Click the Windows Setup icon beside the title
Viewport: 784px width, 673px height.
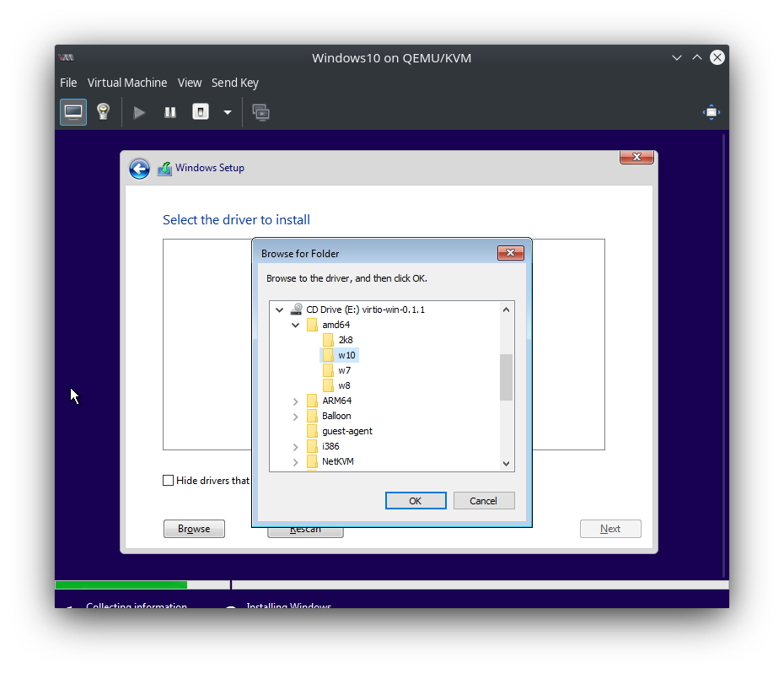164,169
